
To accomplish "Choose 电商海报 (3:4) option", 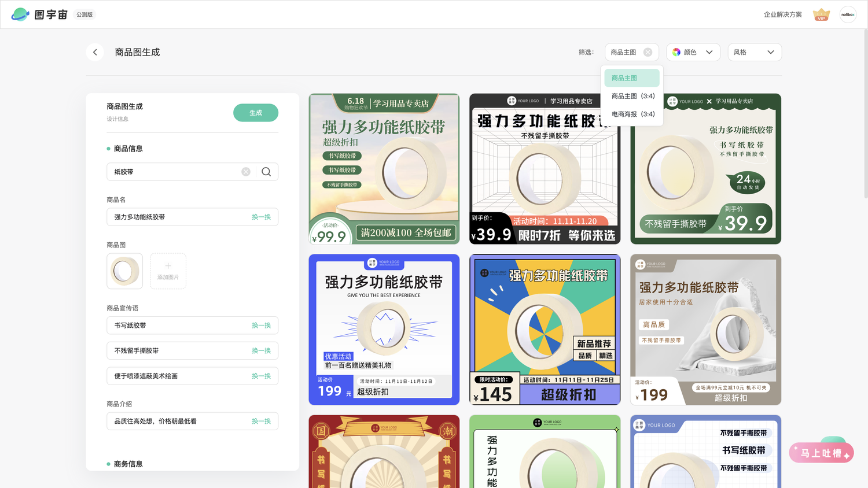I will coord(632,114).
